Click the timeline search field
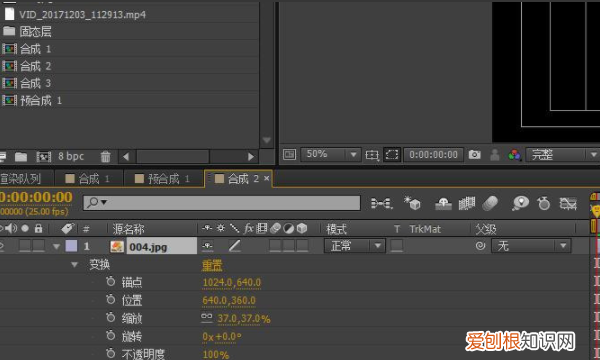Image resolution: width=600 pixels, height=360 pixels. [x=222, y=203]
